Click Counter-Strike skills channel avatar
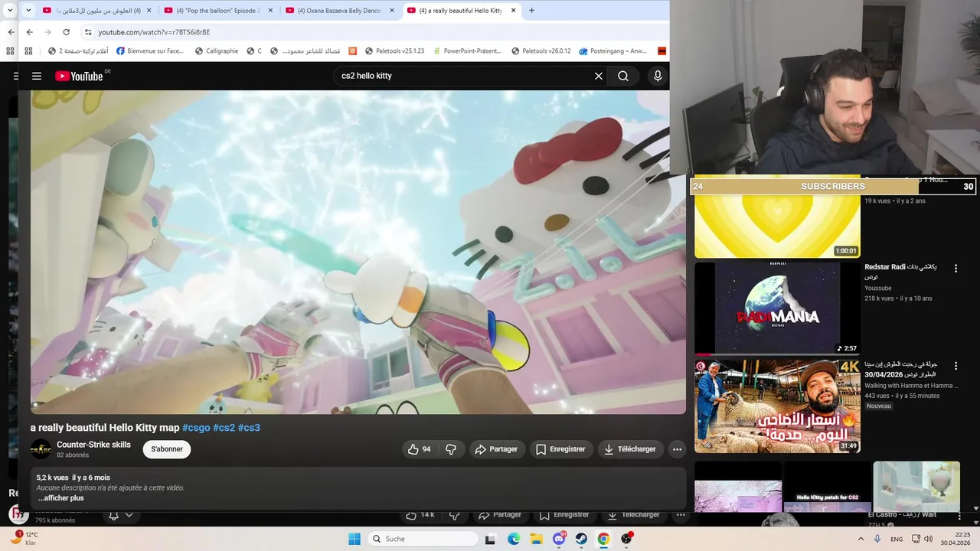The height and width of the screenshot is (551, 980). click(x=41, y=449)
